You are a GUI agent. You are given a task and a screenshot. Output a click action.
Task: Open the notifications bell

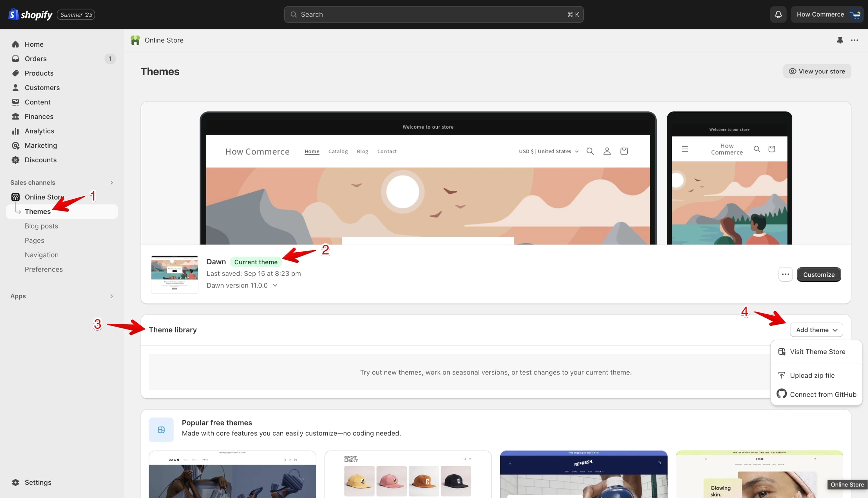click(778, 14)
